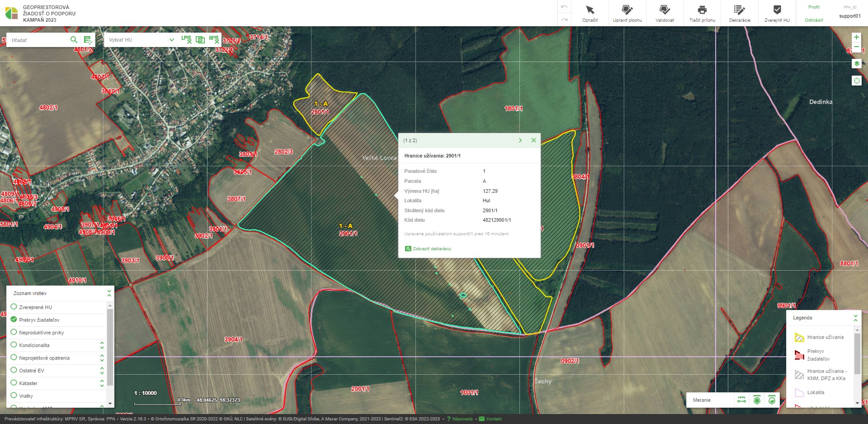
Task: Enable the Vratky layer
Action: pyautogui.click(x=14, y=395)
